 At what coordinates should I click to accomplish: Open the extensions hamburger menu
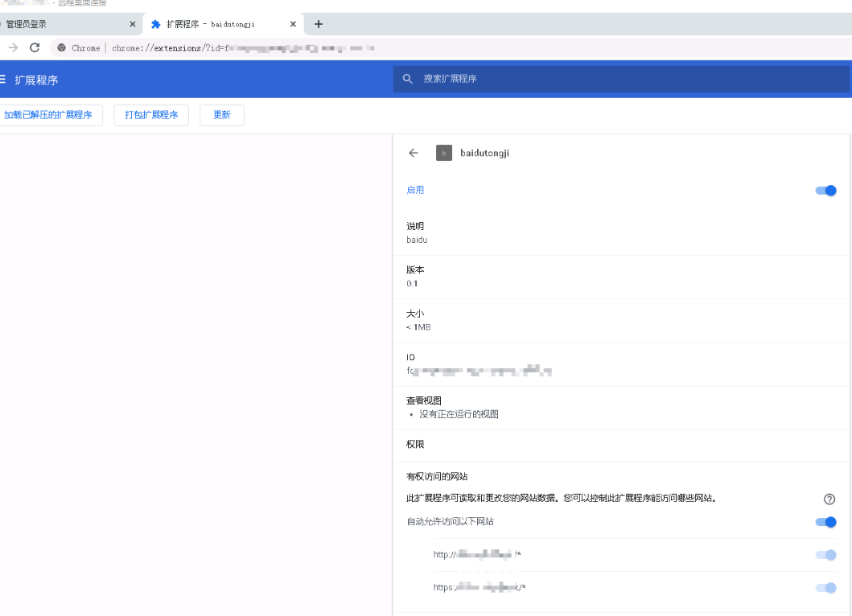(2, 80)
